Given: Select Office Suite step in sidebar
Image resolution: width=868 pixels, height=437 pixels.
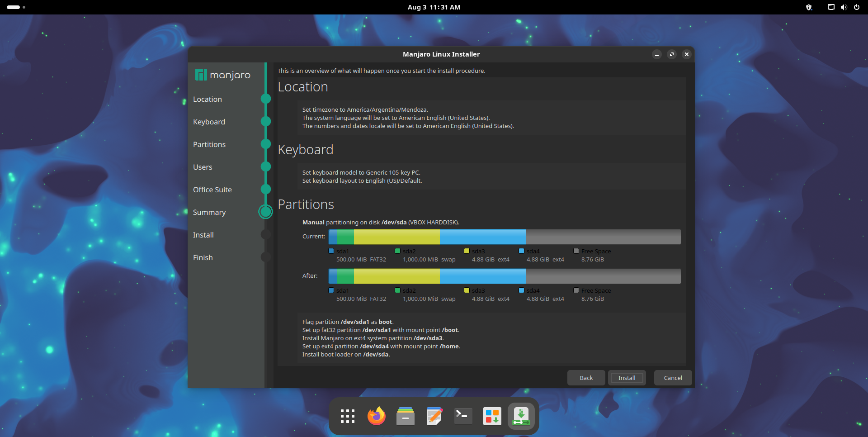Looking at the screenshot, I should coord(212,190).
